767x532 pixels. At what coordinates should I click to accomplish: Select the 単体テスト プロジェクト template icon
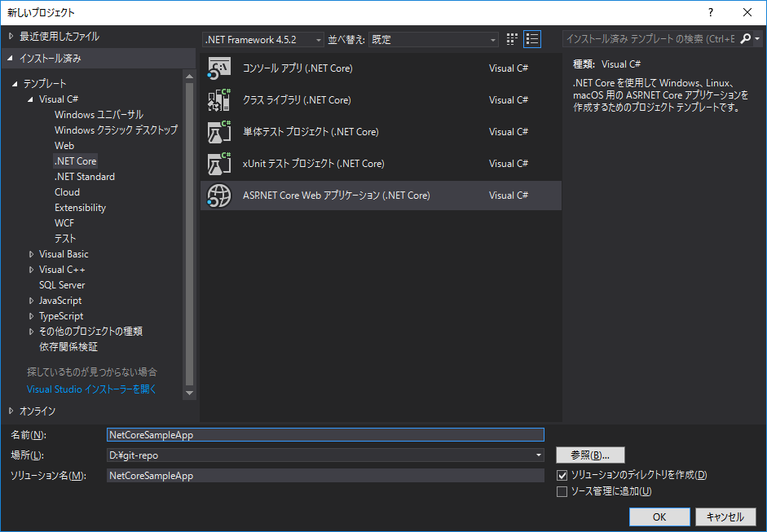pyautogui.click(x=219, y=131)
